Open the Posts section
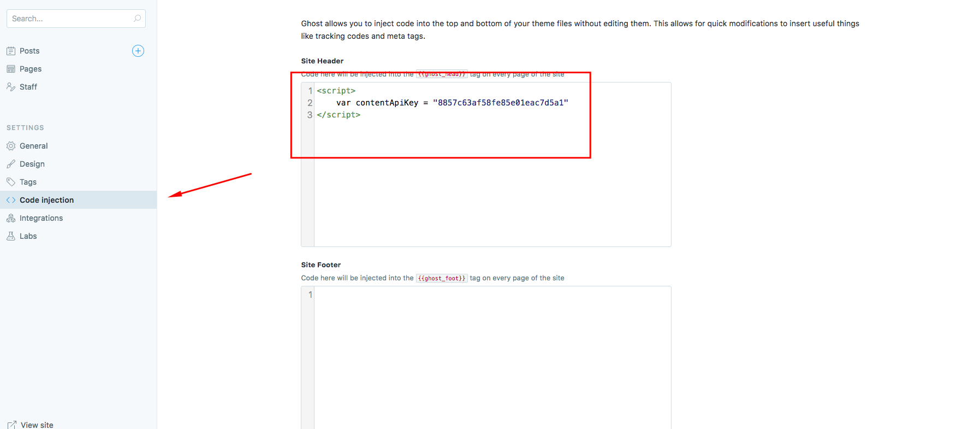 point(29,51)
